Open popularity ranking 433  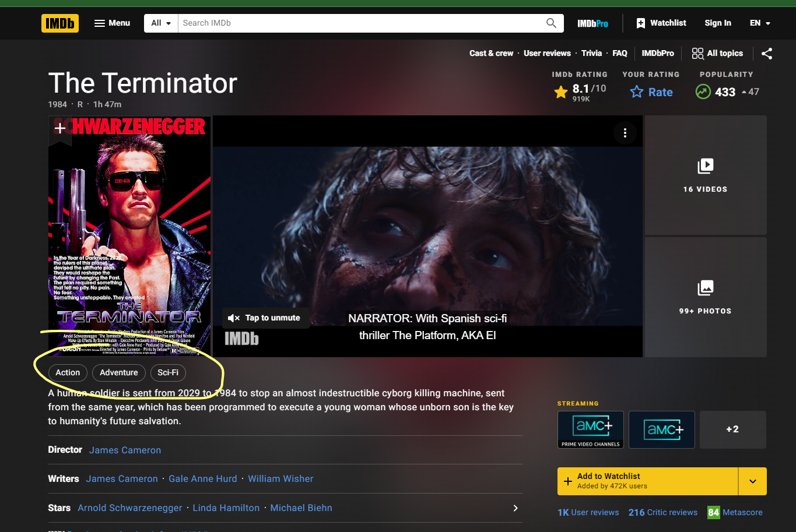(727, 92)
